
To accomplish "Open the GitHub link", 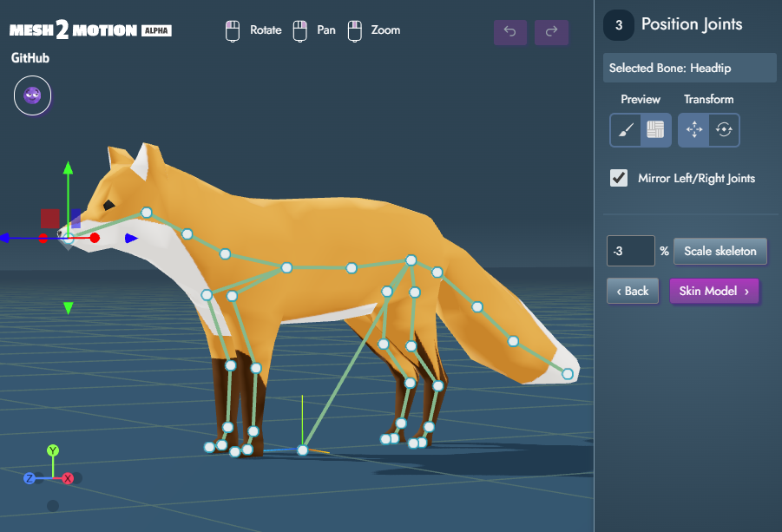I will (30, 58).
